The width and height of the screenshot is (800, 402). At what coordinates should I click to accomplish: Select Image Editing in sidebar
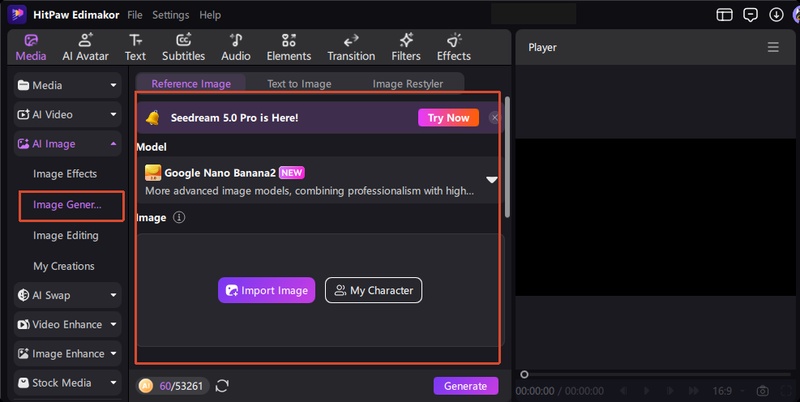[66, 236]
